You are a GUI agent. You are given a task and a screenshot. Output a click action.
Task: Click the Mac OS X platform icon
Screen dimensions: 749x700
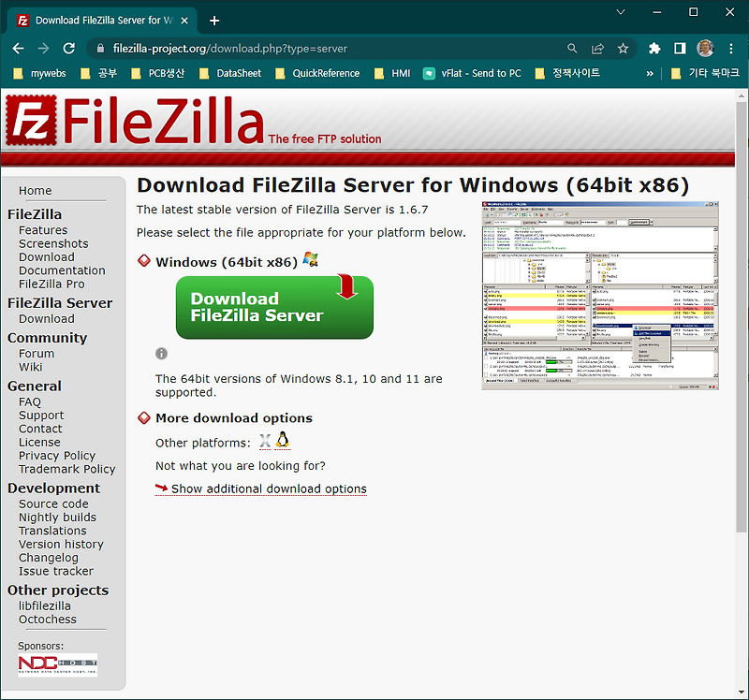[x=264, y=440]
